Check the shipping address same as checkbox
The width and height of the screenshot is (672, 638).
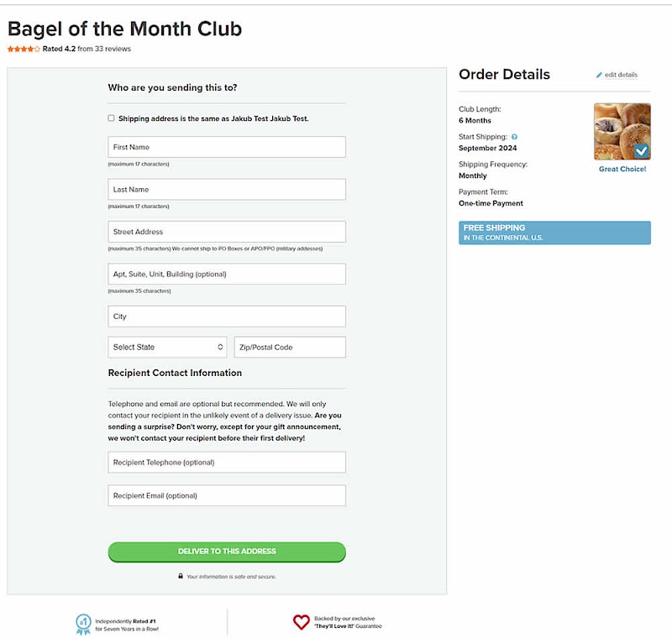click(111, 118)
